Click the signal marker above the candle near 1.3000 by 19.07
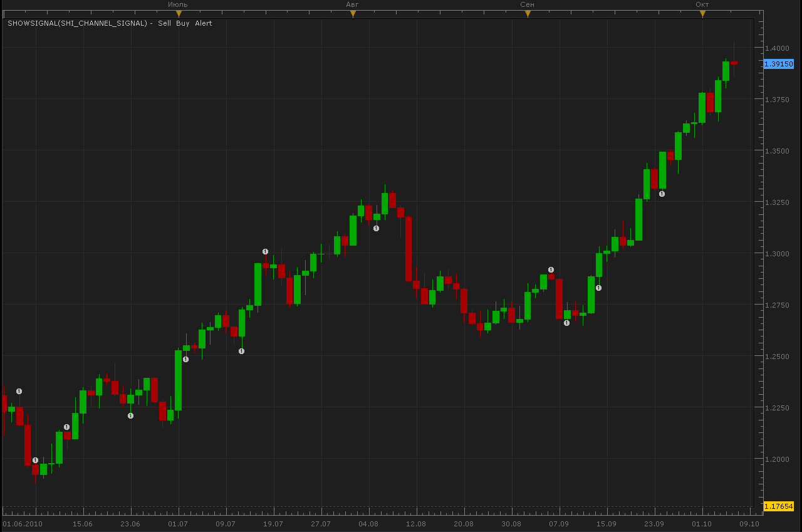Viewport: 802px width, 532px height. (265, 251)
